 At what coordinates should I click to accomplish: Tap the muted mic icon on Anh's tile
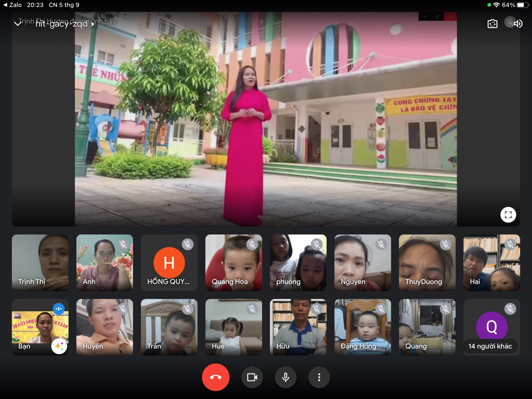coord(123,244)
